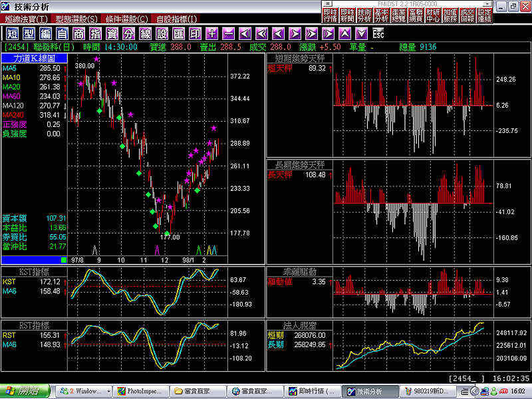532x399 pixels.
Task: Click the 本益比 value 13.66
Action: tap(58, 227)
